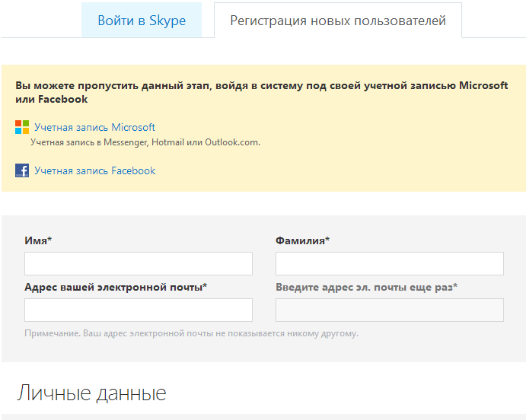Click the Имя* field label

38,240
